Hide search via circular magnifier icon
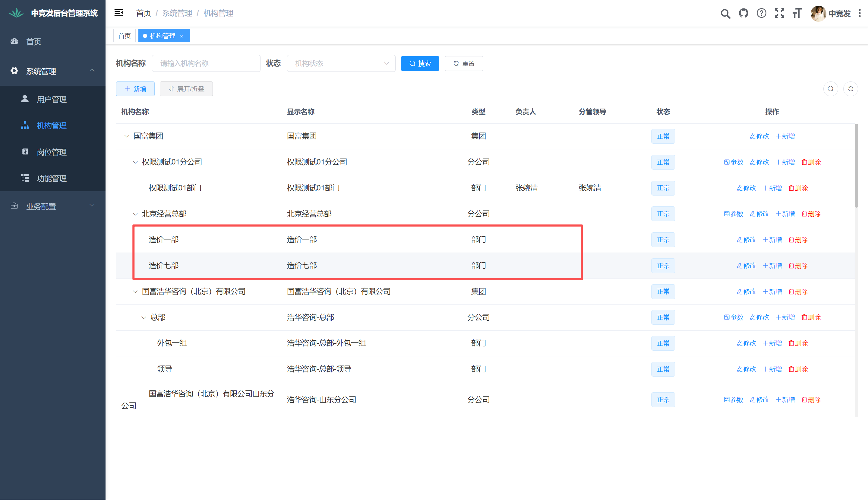The width and height of the screenshot is (868, 500). pyautogui.click(x=830, y=89)
